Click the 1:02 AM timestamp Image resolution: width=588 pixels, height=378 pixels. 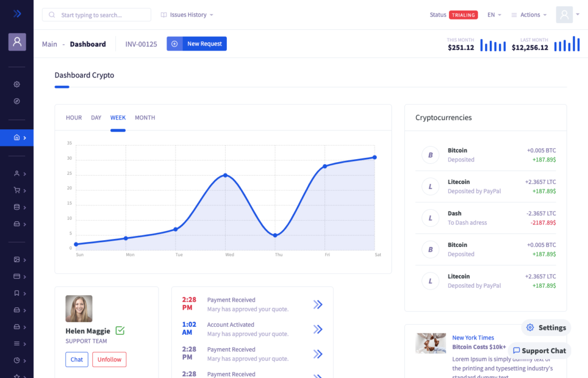[189, 329]
